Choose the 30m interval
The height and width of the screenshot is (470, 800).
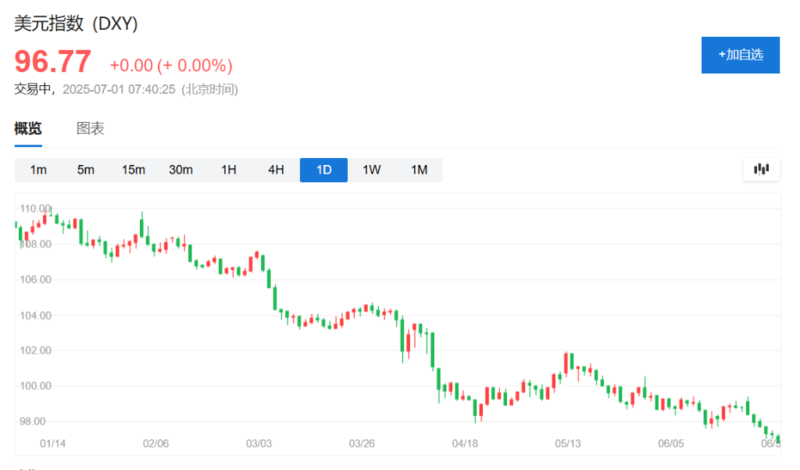[181, 170]
